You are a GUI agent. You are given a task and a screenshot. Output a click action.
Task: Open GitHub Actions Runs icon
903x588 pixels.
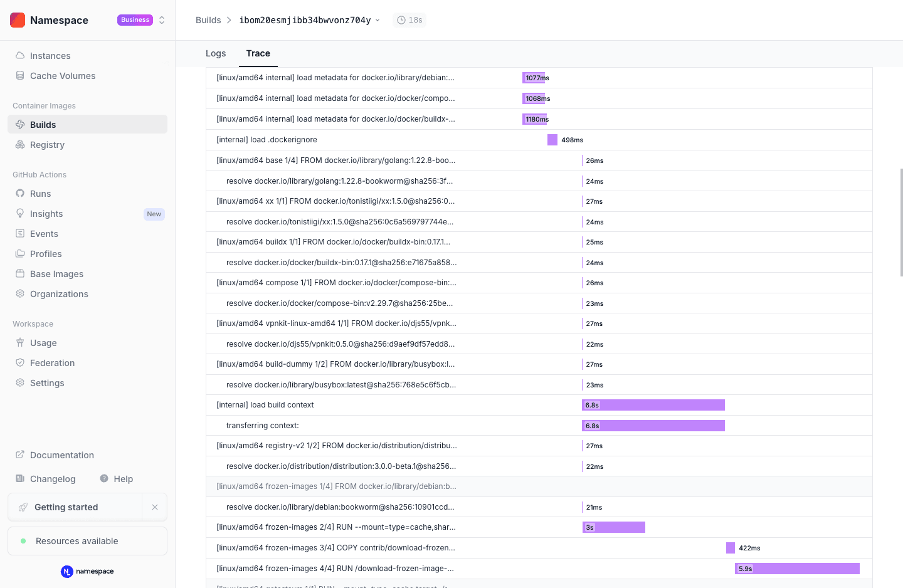tap(20, 194)
